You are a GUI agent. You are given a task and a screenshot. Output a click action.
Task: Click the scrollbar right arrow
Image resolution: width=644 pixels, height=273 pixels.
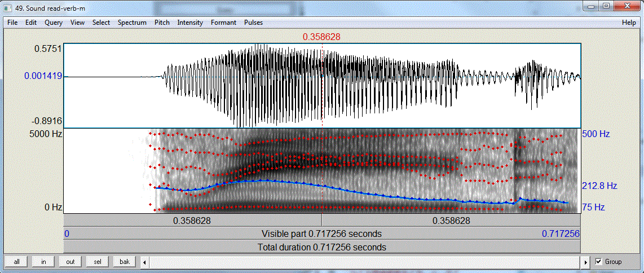[x=586, y=262]
